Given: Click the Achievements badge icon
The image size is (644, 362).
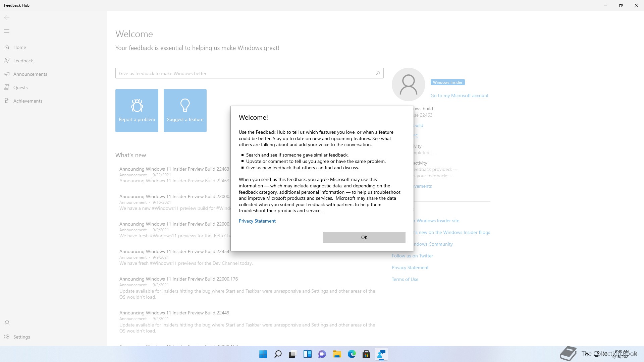Looking at the screenshot, I should pyautogui.click(x=7, y=101).
